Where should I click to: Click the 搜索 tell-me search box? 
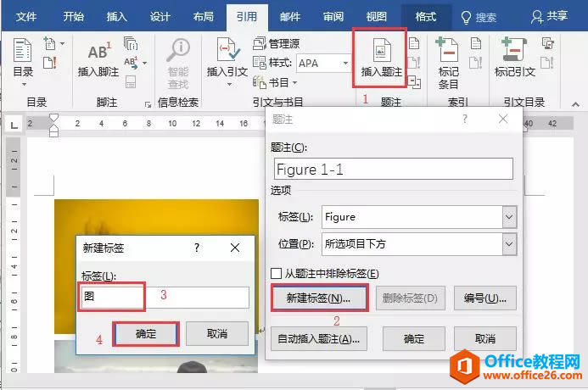pyautogui.click(x=479, y=17)
